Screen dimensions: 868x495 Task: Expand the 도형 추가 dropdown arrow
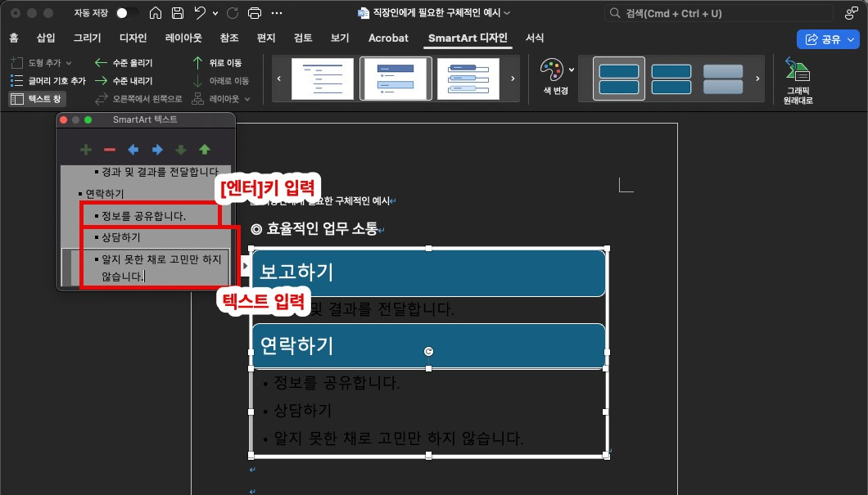point(69,63)
